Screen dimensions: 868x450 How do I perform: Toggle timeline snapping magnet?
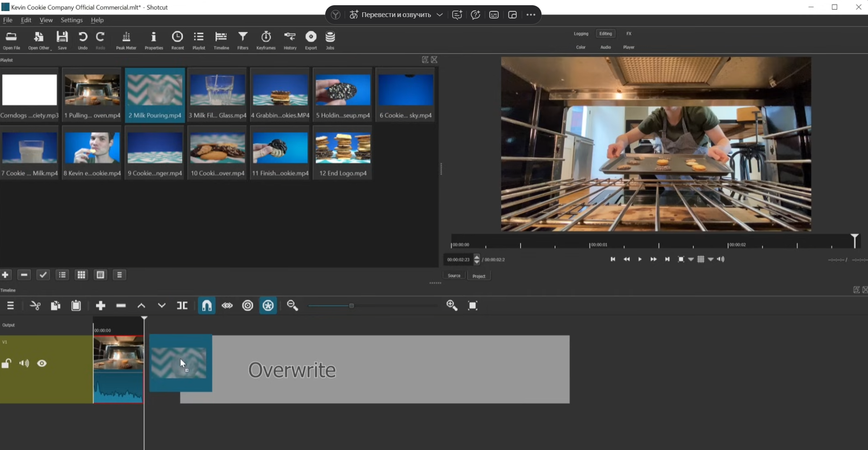(207, 306)
